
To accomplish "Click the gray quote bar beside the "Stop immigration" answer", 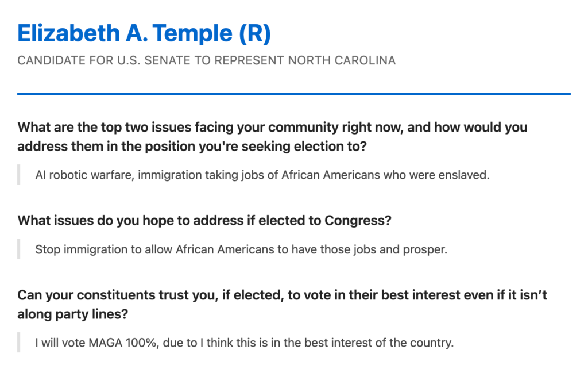I will click(x=19, y=249).
